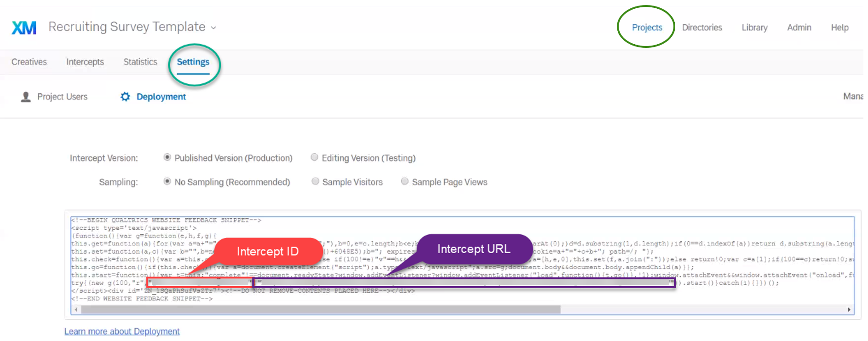Switch to the Intercepts tab

coord(85,62)
